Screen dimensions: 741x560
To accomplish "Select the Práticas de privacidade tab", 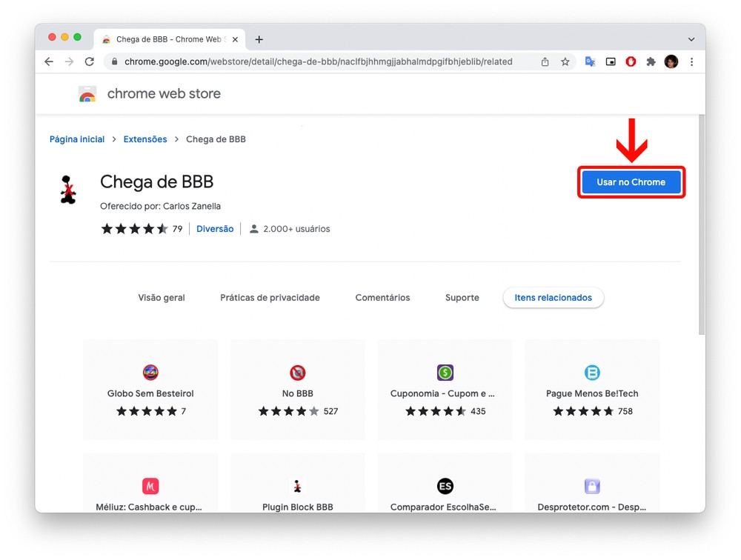I will (270, 298).
